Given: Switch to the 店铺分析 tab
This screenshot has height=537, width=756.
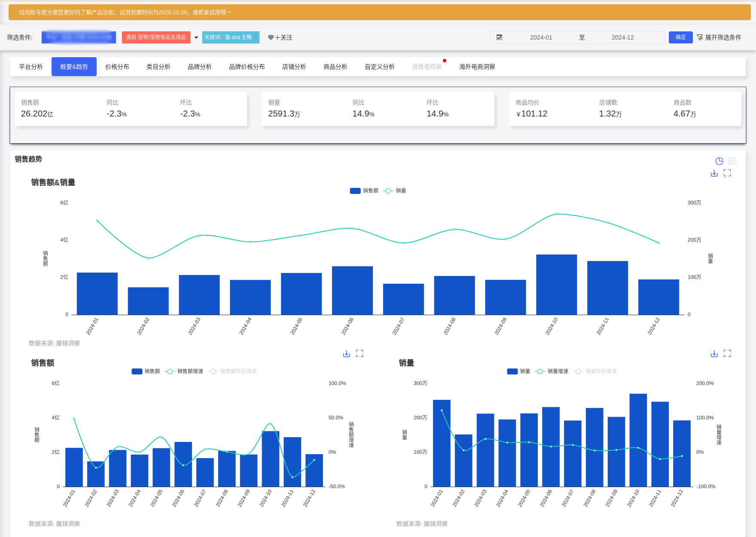Looking at the screenshot, I should pyautogui.click(x=294, y=67).
